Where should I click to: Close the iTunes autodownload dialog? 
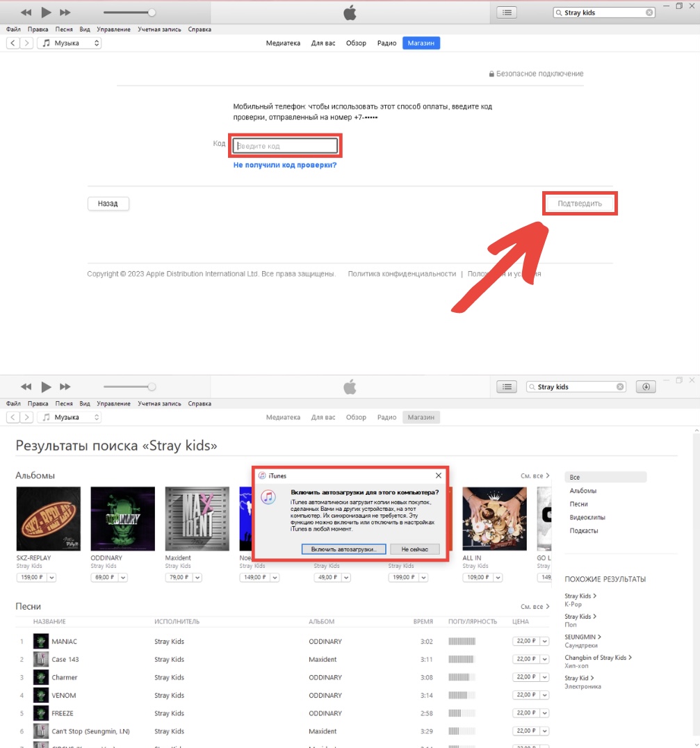(439, 475)
